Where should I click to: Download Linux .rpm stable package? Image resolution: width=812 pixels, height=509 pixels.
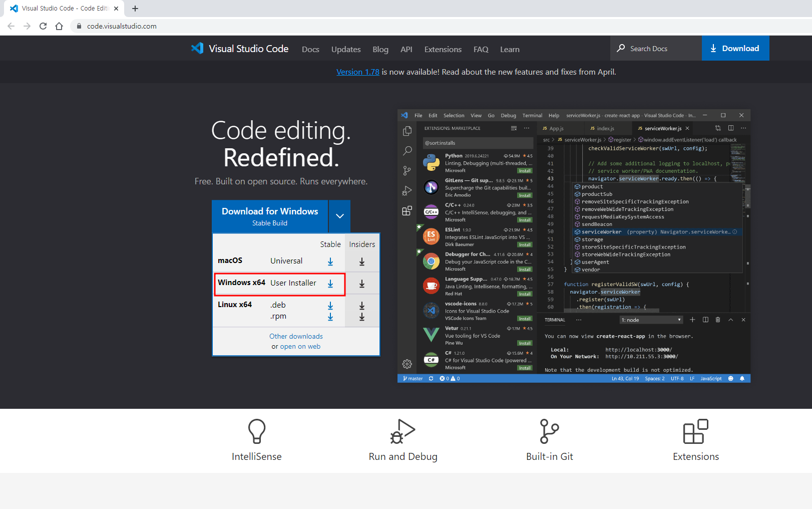[x=330, y=317]
